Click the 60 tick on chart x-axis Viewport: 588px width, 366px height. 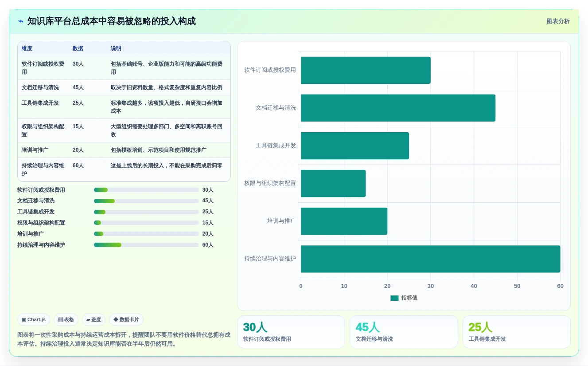(560, 286)
